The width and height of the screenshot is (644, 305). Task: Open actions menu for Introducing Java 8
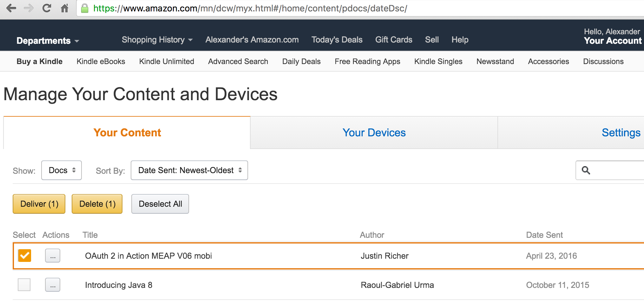point(53,285)
